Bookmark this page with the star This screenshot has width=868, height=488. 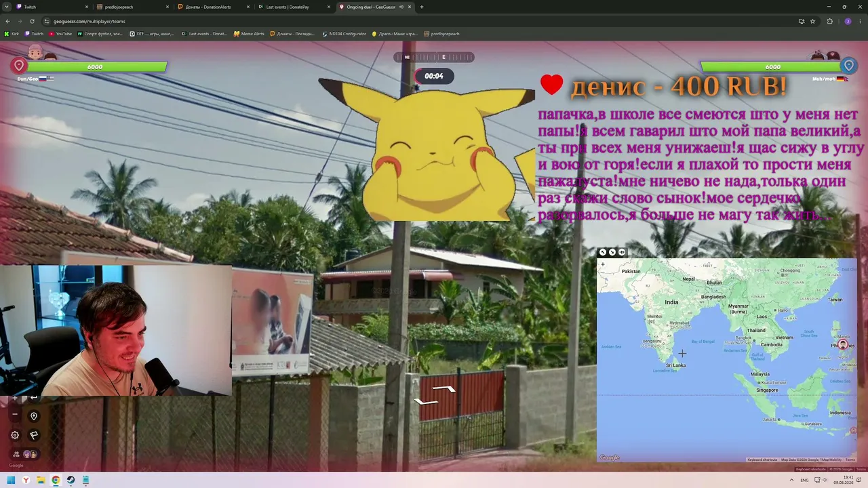(812, 21)
